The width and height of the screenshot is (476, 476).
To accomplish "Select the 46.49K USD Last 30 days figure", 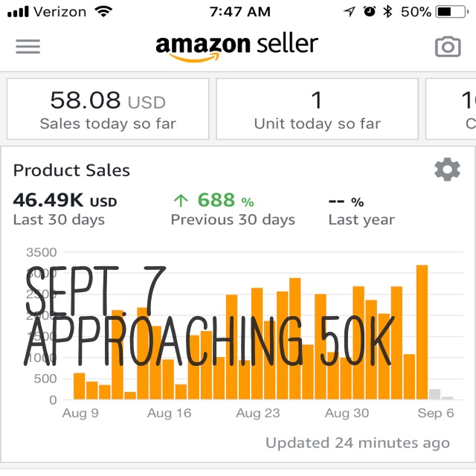I will pyautogui.click(x=65, y=209).
